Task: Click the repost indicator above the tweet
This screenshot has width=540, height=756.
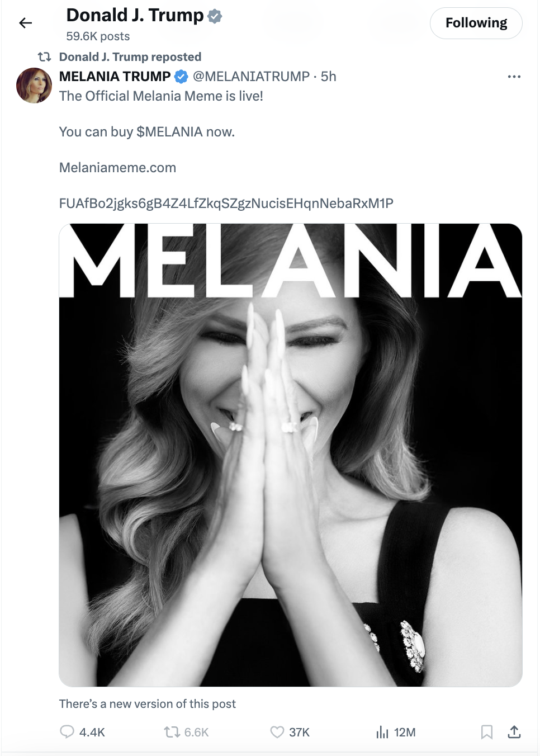Action: pos(130,56)
